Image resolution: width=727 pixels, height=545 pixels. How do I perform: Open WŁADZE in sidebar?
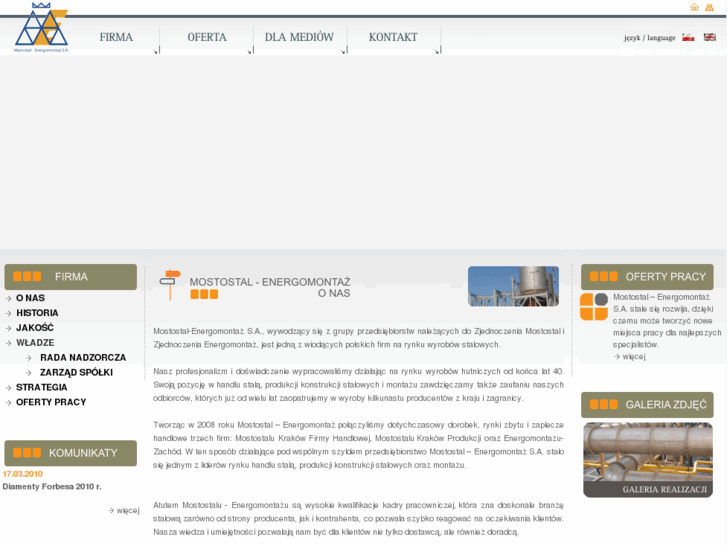point(35,343)
